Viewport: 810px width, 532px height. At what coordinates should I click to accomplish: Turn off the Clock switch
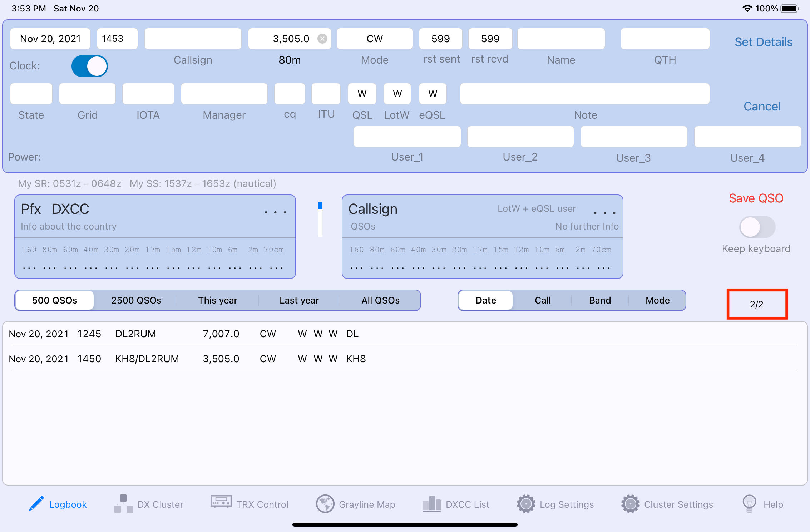pos(90,66)
